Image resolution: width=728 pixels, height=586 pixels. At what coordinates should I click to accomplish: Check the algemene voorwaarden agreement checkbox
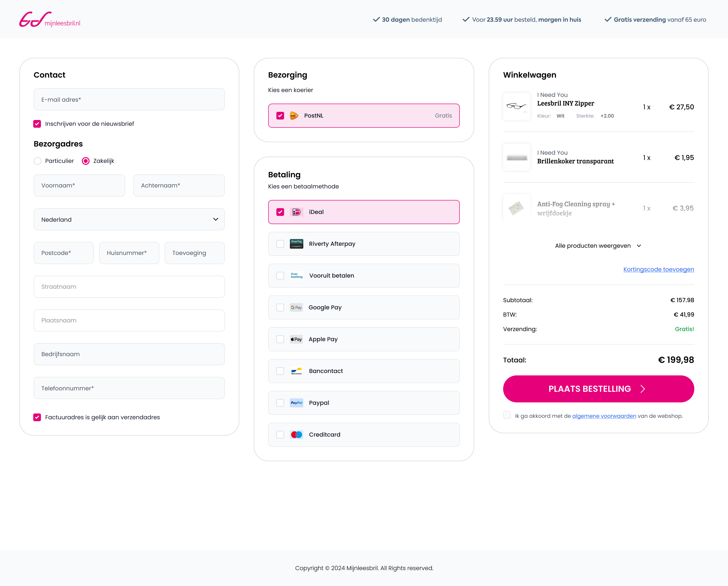[507, 415]
